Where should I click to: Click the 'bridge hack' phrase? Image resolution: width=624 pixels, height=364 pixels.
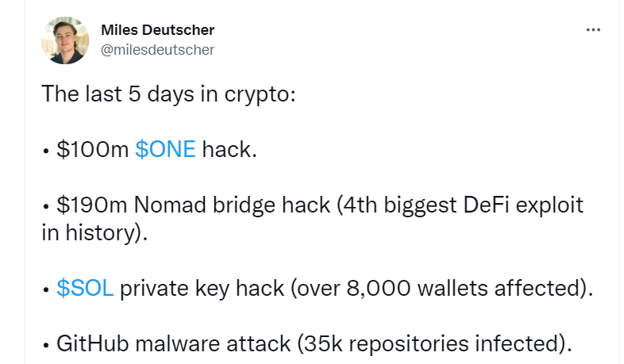[272, 206]
